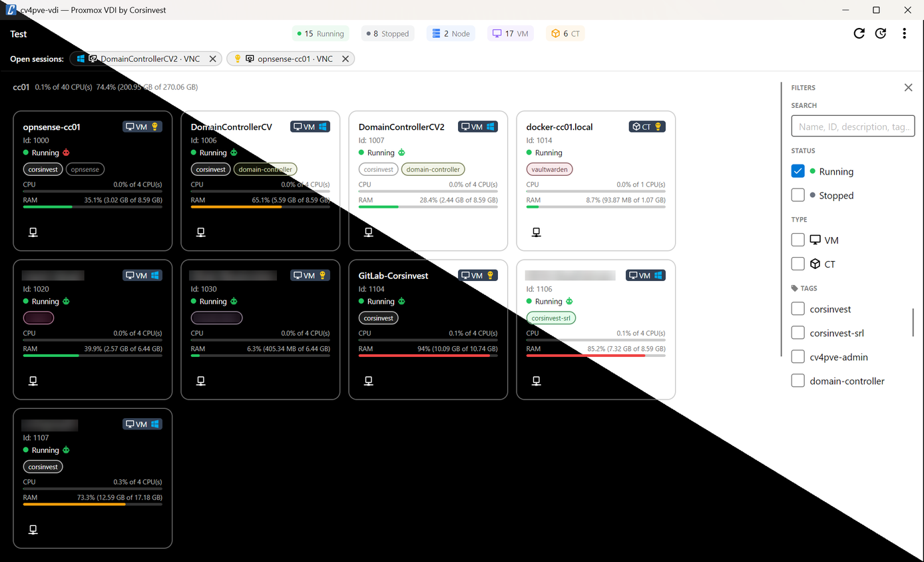Open console for DomainControllerCV (Id 1006)
Viewport: 924px width, 562px height.
click(x=200, y=232)
